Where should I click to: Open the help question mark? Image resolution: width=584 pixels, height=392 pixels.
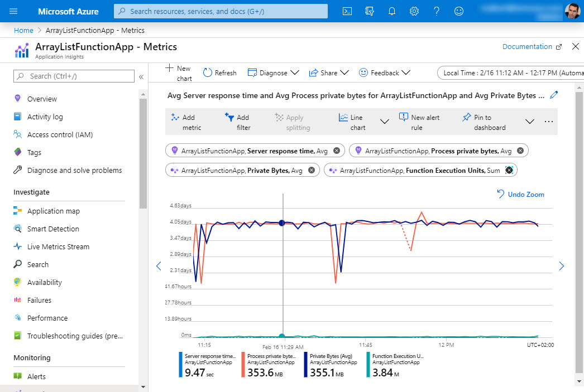[x=437, y=11]
